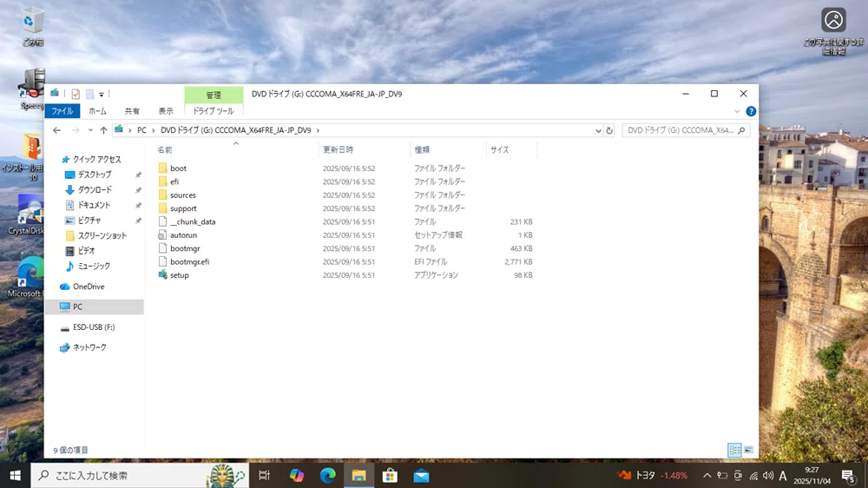
Task: Click the taskbar search box
Action: click(x=140, y=475)
